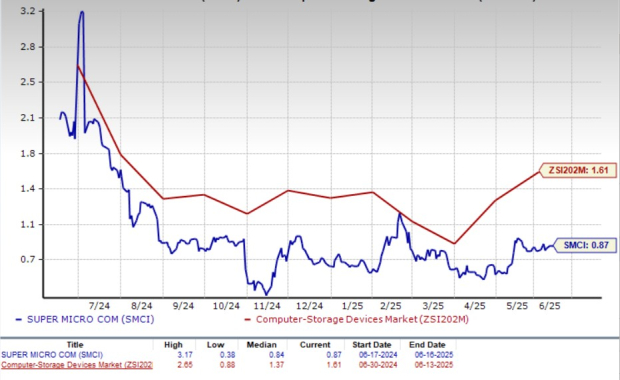
Task: Click the SMCI current value 0.87 in table
Action: 334,355
